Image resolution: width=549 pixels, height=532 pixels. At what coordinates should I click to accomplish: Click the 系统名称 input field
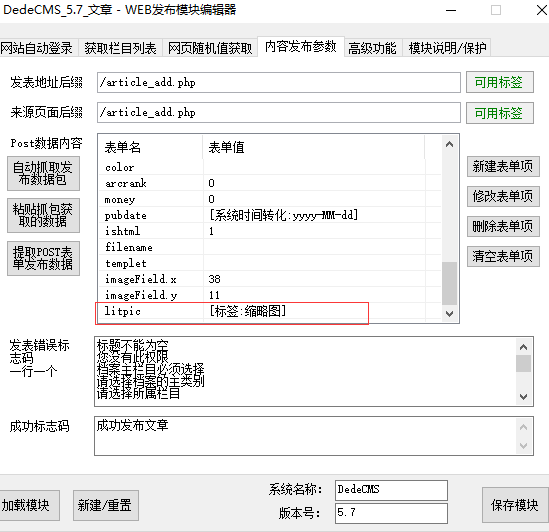point(391,490)
